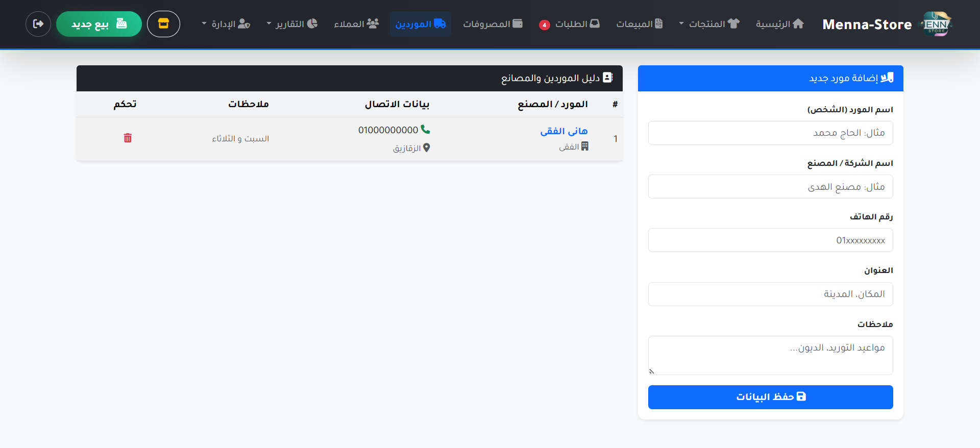
Task: Expand the التقارير dropdown menu
Action: (x=292, y=24)
